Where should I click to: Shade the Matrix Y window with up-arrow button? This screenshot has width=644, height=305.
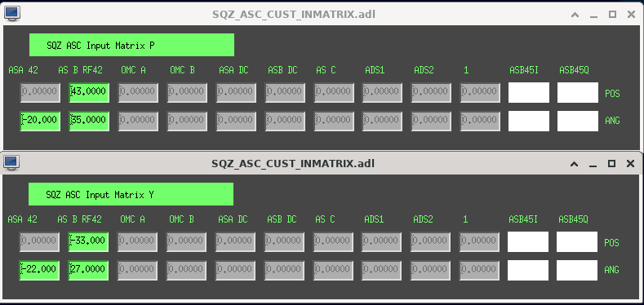[574, 164]
